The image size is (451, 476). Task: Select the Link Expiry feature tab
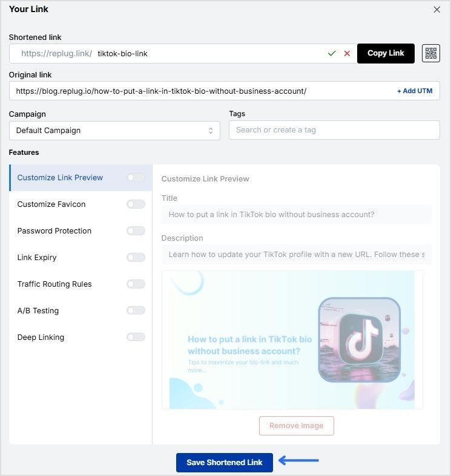click(x=81, y=258)
